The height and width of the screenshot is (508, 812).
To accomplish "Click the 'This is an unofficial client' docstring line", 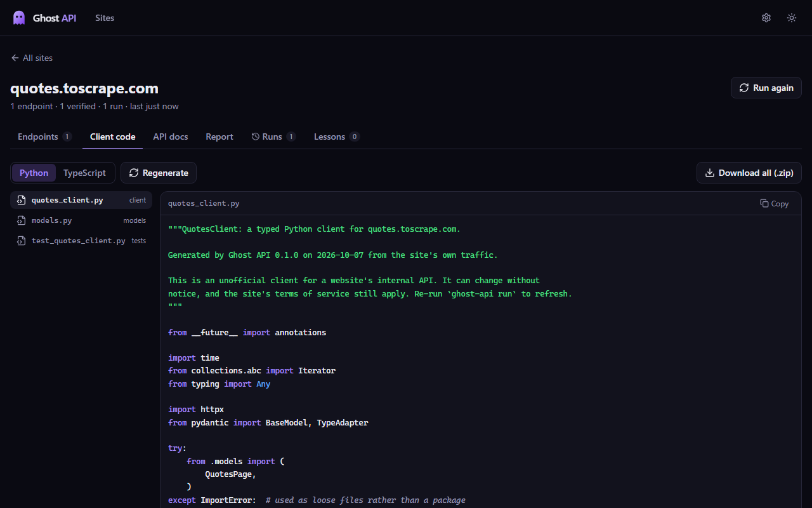I will click(354, 280).
